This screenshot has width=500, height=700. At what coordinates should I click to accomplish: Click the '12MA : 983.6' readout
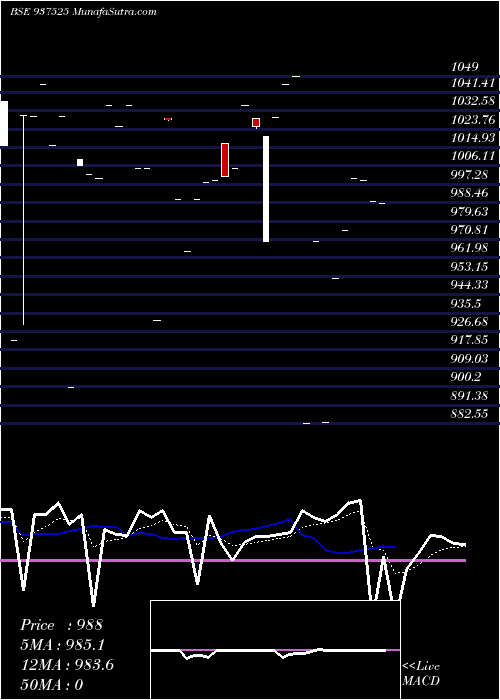pos(67,665)
